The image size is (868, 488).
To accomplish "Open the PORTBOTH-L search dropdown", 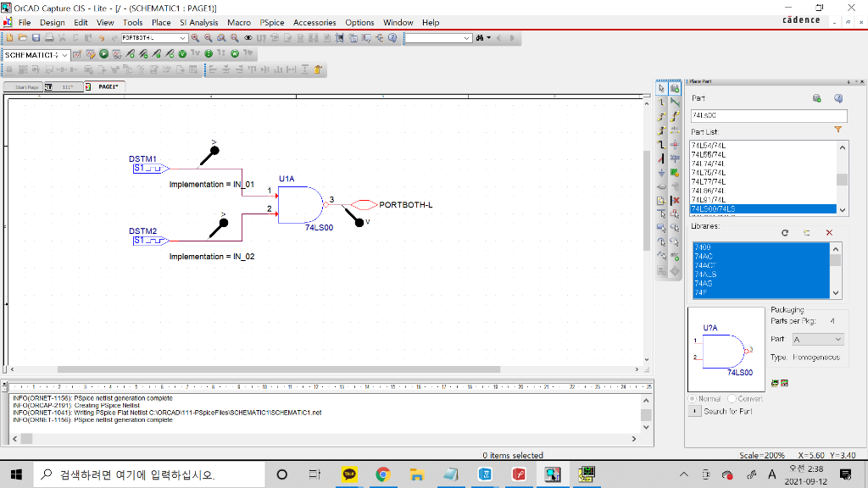I will point(182,37).
